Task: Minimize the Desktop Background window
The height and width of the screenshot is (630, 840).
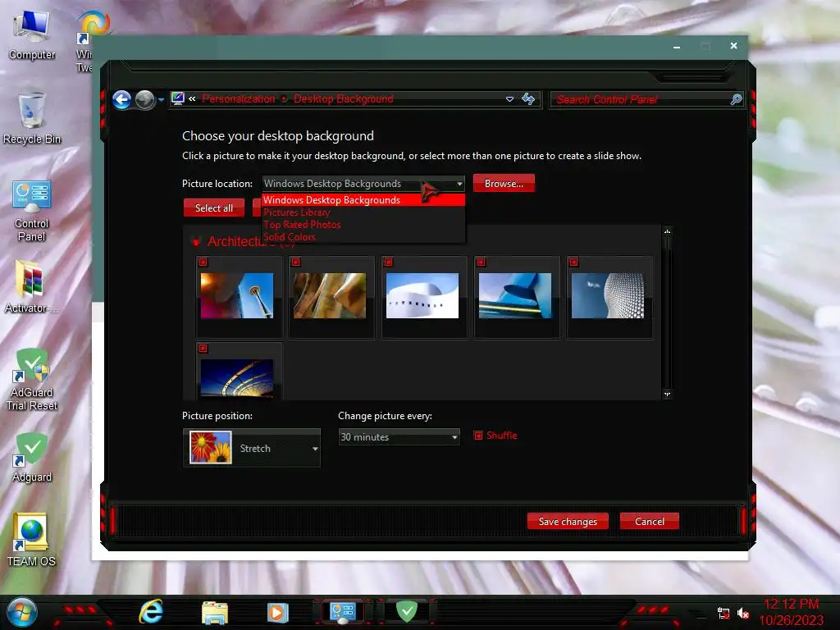Action: (x=677, y=47)
